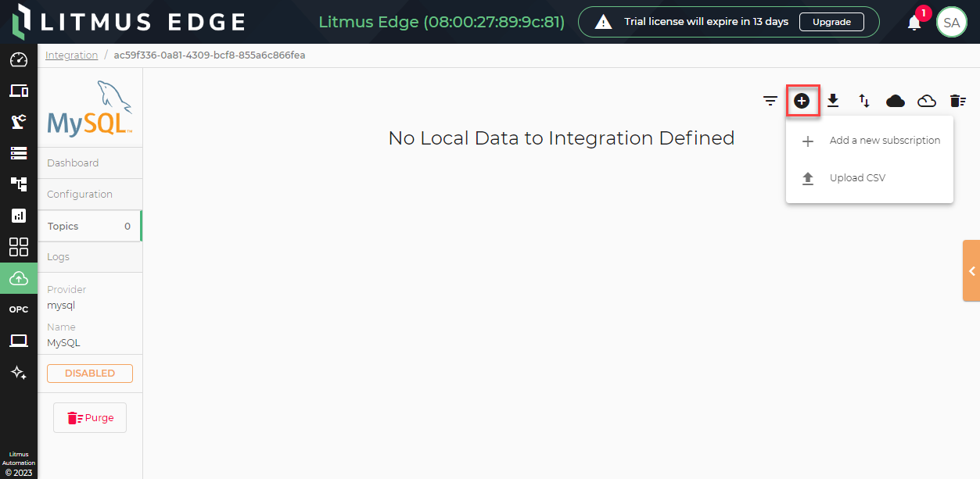Image resolution: width=980 pixels, height=479 pixels.
Task: Choose 'Upload CSV' from the open menu
Action: click(x=858, y=177)
